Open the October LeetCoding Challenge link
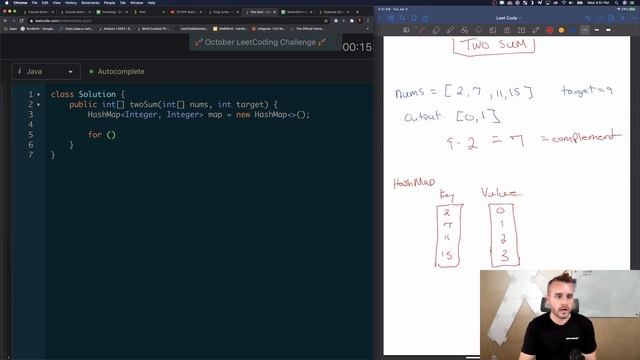 pos(260,42)
